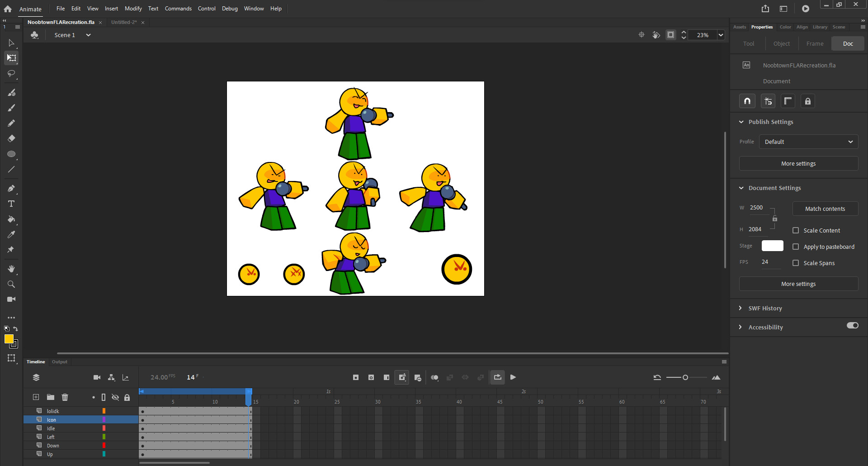Image resolution: width=868 pixels, height=466 pixels.
Task: Switch to the Library panel tab
Action: [820, 27]
